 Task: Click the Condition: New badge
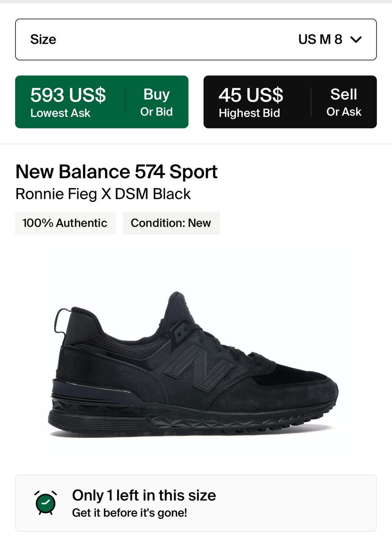point(171,223)
